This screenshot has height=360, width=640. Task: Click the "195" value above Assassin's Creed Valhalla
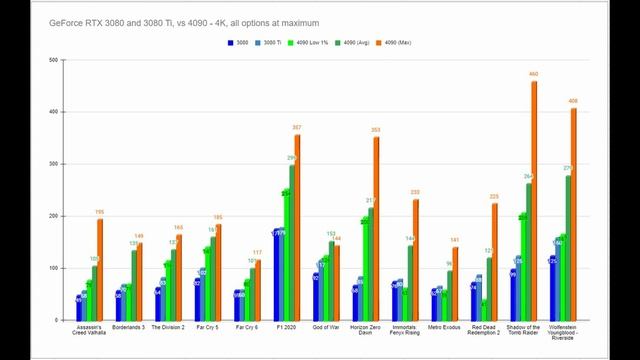point(100,212)
